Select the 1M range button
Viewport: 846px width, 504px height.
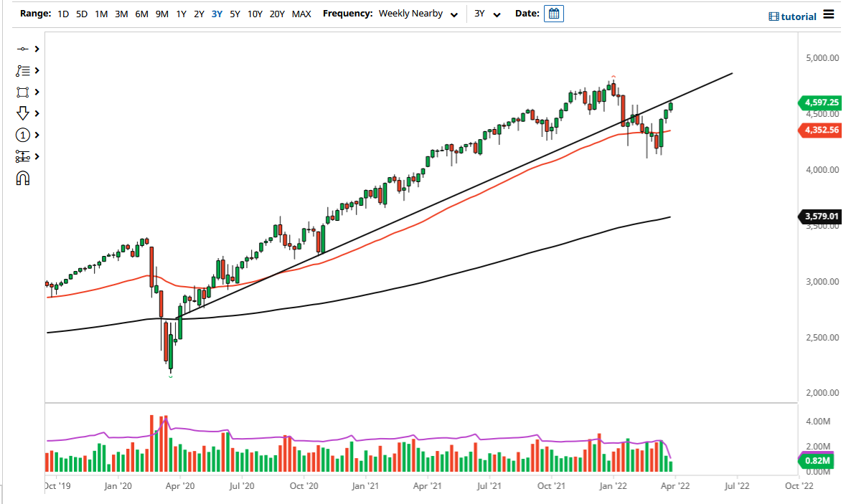coord(100,13)
